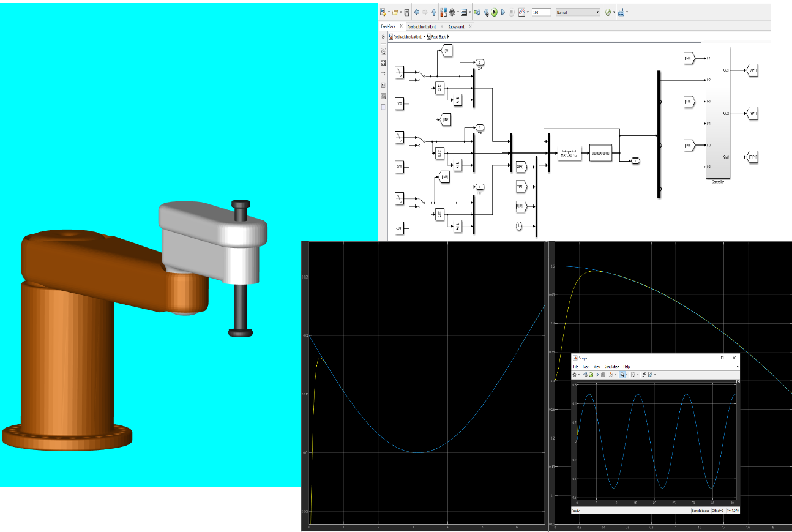792x532 pixels.
Task: Step forward through the simulation
Action: click(x=502, y=12)
